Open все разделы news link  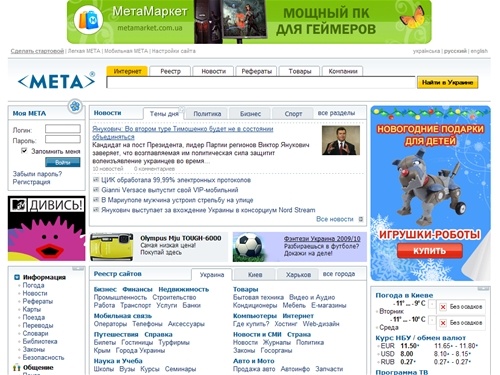(x=336, y=113)
